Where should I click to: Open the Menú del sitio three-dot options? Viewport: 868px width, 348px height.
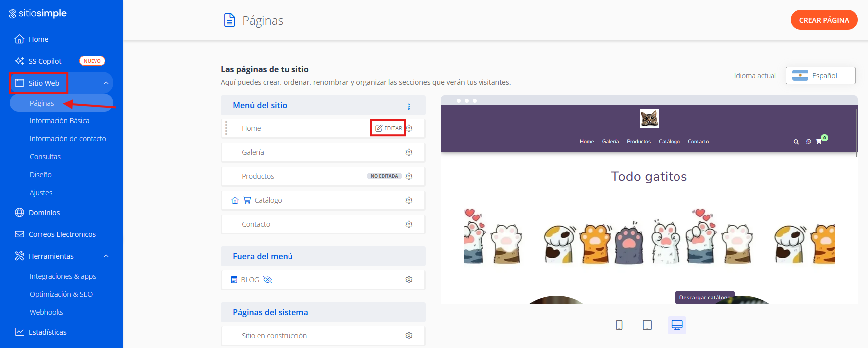(x=409, y=106)
